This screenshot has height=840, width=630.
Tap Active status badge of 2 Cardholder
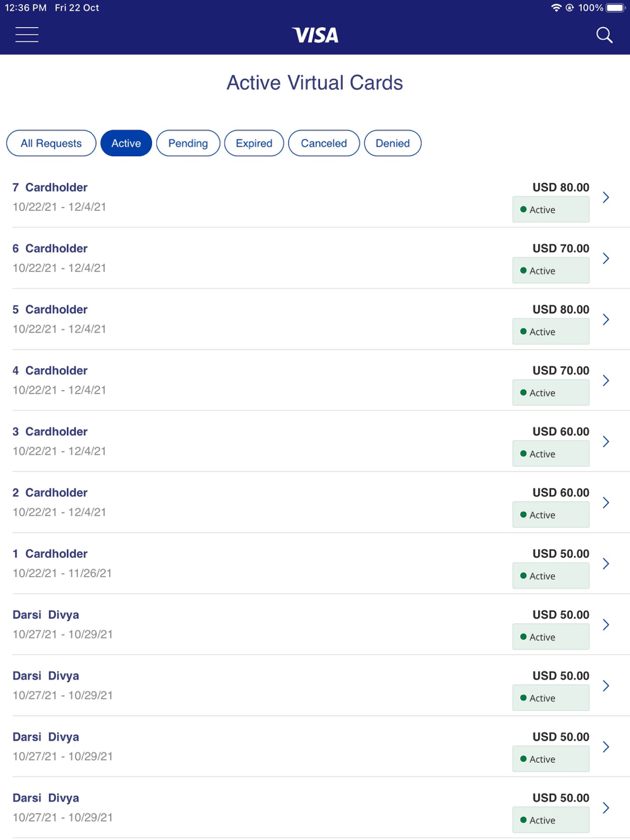coord(551,514)
